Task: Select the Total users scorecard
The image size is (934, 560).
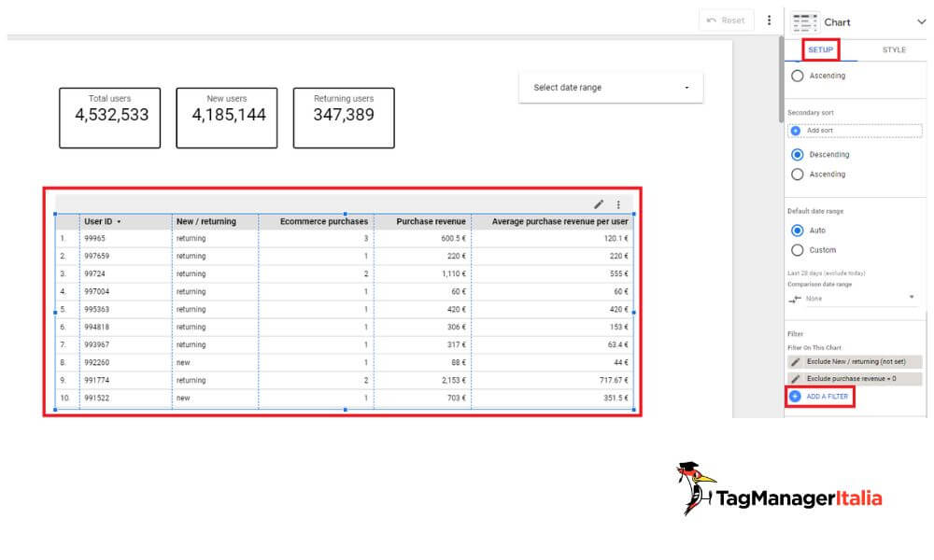Action: tap(109, 118)
